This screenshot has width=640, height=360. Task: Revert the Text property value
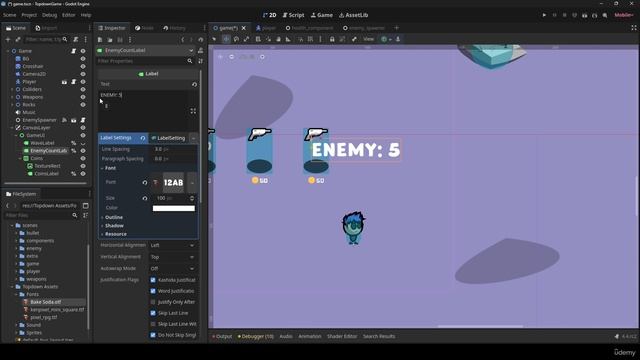pyautogui.click(x=194, y=84)
